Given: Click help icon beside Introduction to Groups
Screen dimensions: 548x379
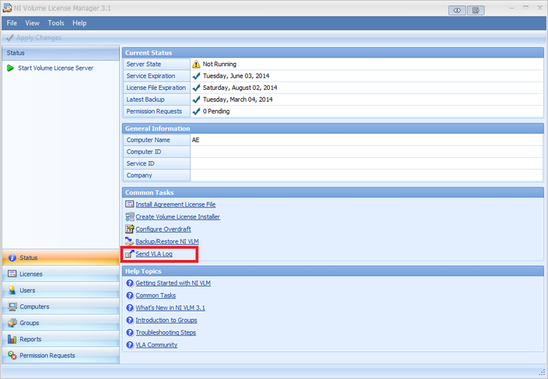Looking at the screenshot, I should (x=130, y=320).
